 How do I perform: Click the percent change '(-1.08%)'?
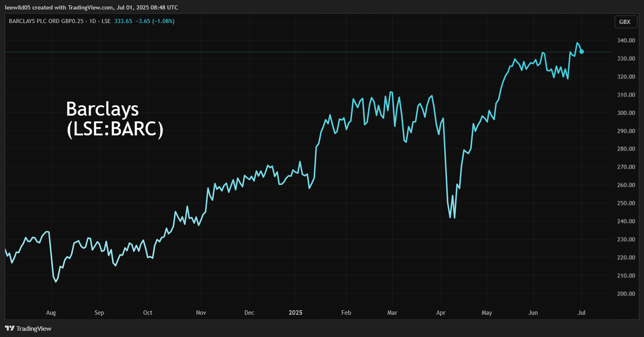pos(163,21)
